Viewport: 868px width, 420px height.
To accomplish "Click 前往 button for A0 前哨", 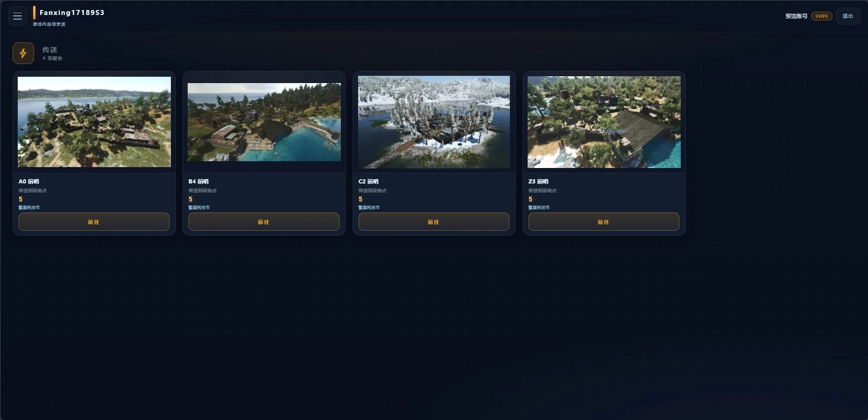I will pyautogui.click(x=94, y=222).
